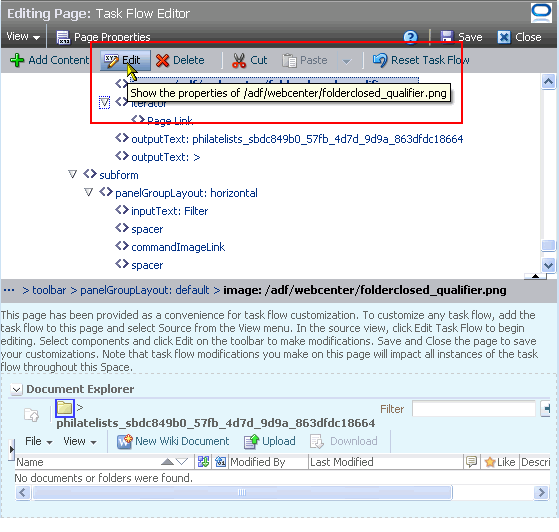Click the Edit toolbar button
The image size is (559, 532).
pyautogui.click(x=125, y=60)
